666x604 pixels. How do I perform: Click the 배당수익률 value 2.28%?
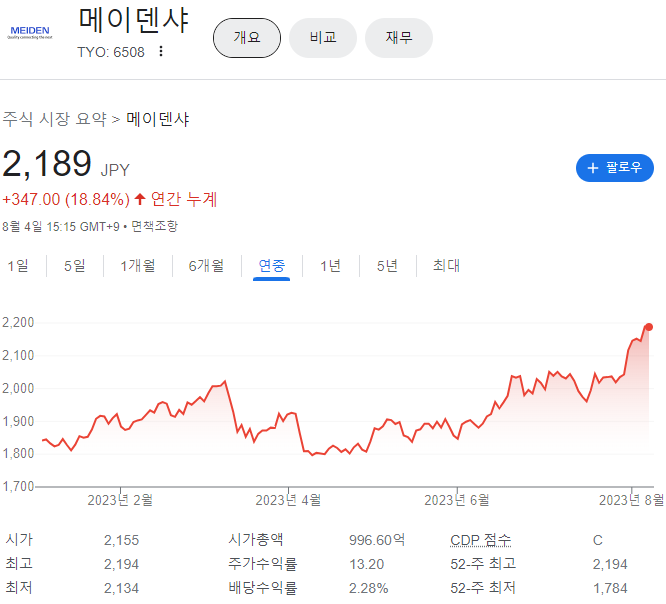369,588
